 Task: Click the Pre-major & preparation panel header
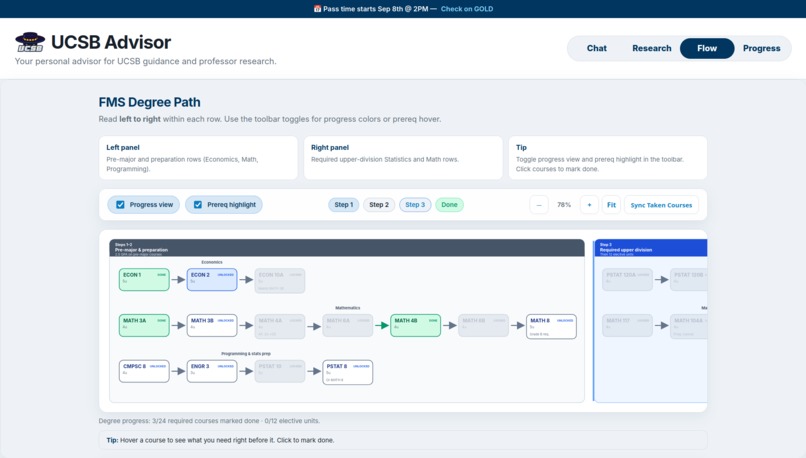pyautogui.click(x=347, y=248)
